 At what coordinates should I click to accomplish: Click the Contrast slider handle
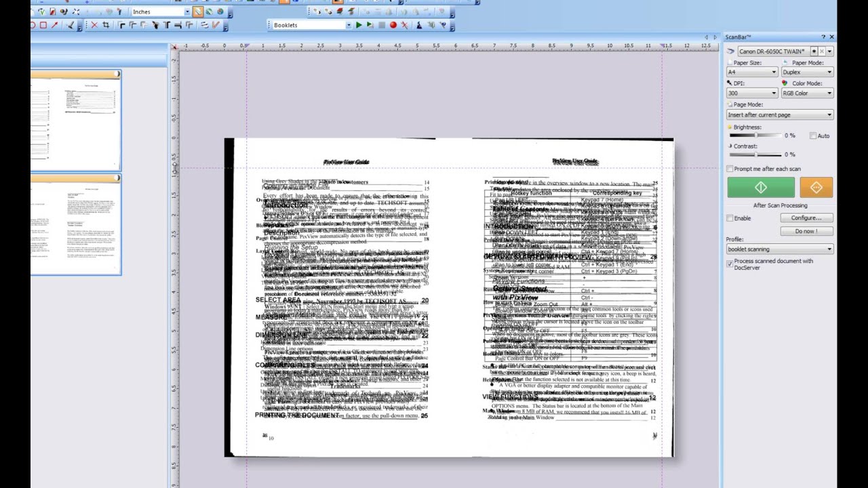(757, 154)
